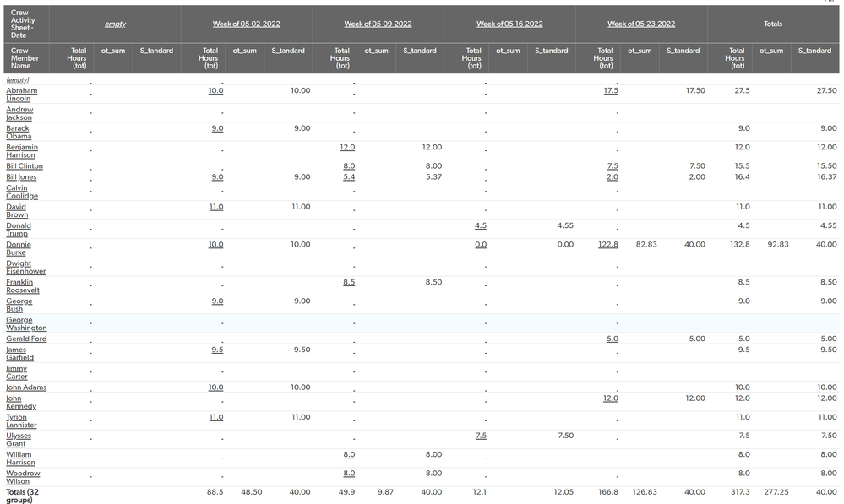Click the Totals column group header
The image size is (844, 504).
click(x=773, y=24)
